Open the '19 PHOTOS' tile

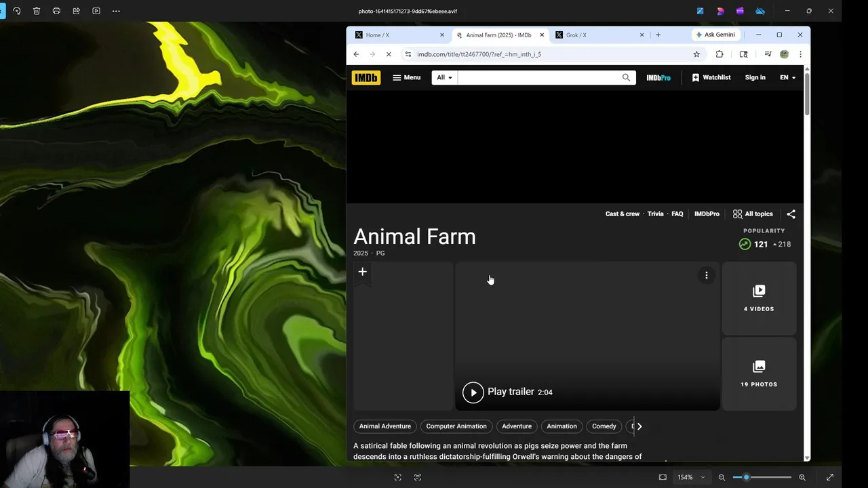coord(759,374)
